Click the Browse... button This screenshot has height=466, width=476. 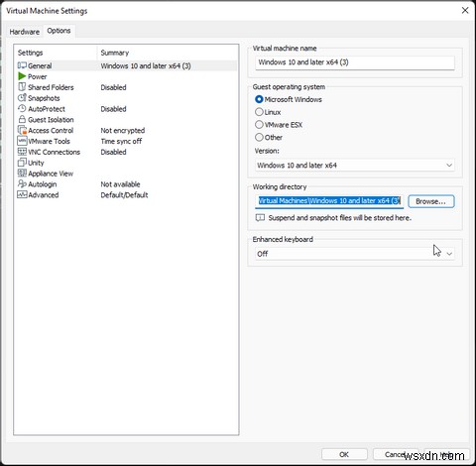pyautogui.click(x=431, y=201)
